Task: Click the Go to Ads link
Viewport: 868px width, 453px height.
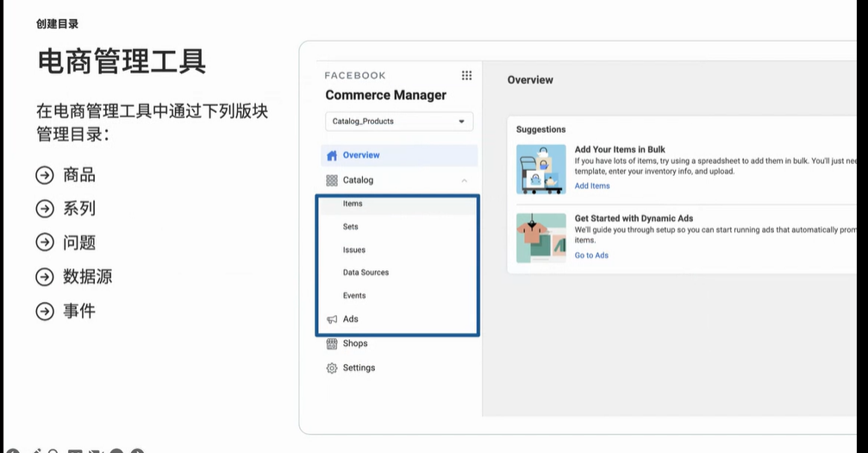Action: [x=591, y=255]
